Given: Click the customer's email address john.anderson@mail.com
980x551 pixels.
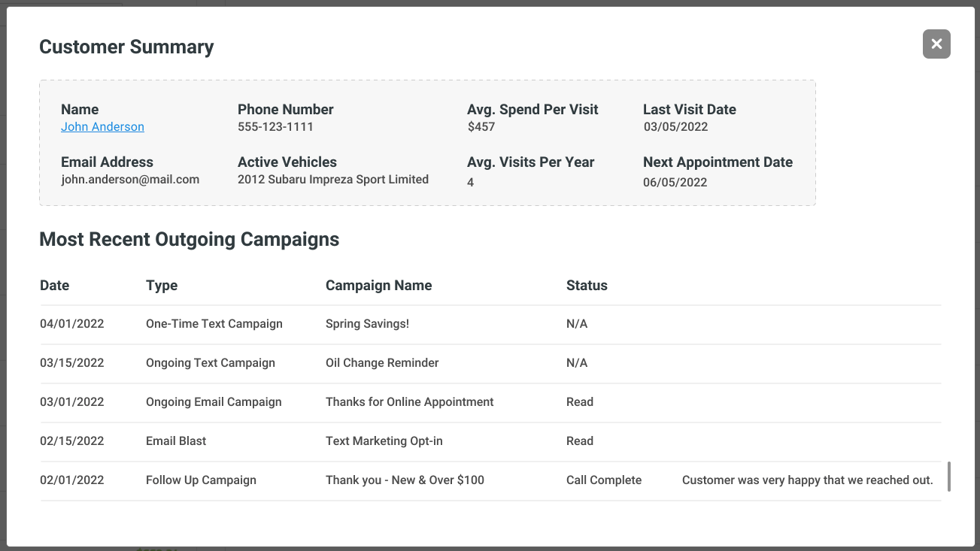Looking at the screenshot, I should (130, 179).
